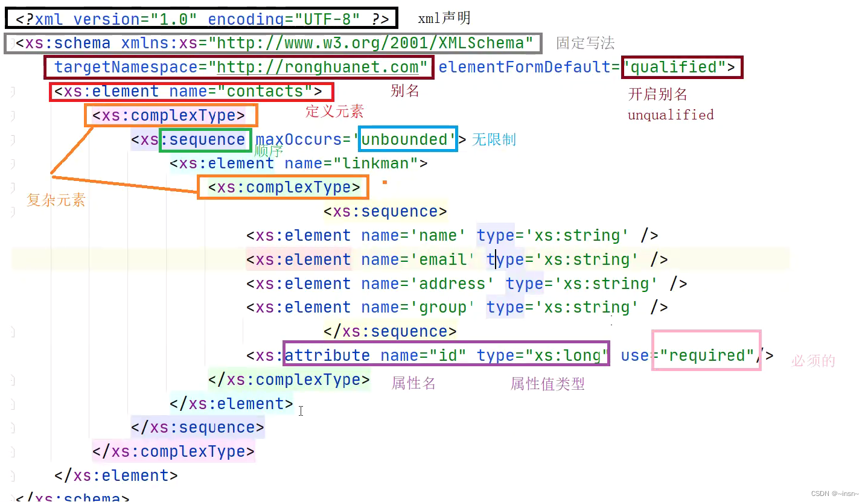Click the inner <xs:sequence> opening tag
The image size is (868, 502).
pyautogui.click(x=385, y=212)
